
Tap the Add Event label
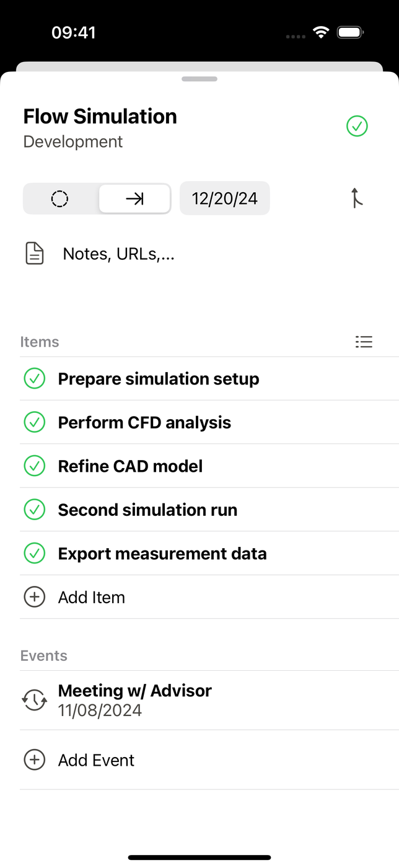point(96,760)
